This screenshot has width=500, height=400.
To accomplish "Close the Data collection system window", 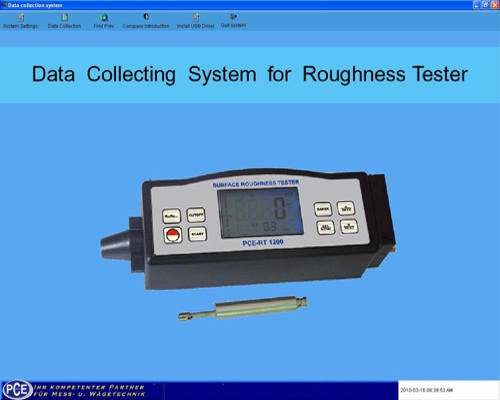I will click(x=495, y=5).
